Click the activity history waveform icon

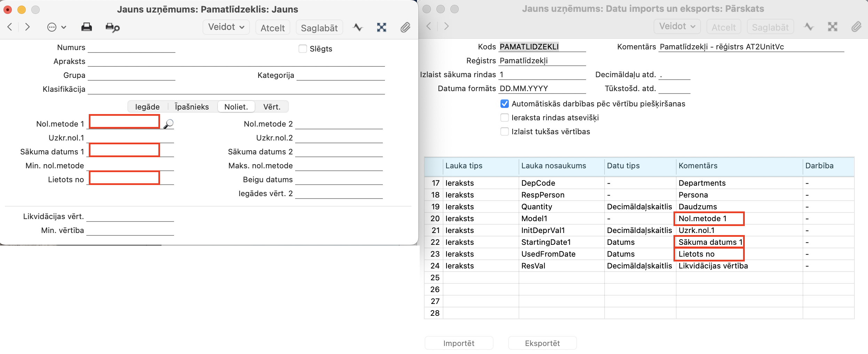point(358,27)
